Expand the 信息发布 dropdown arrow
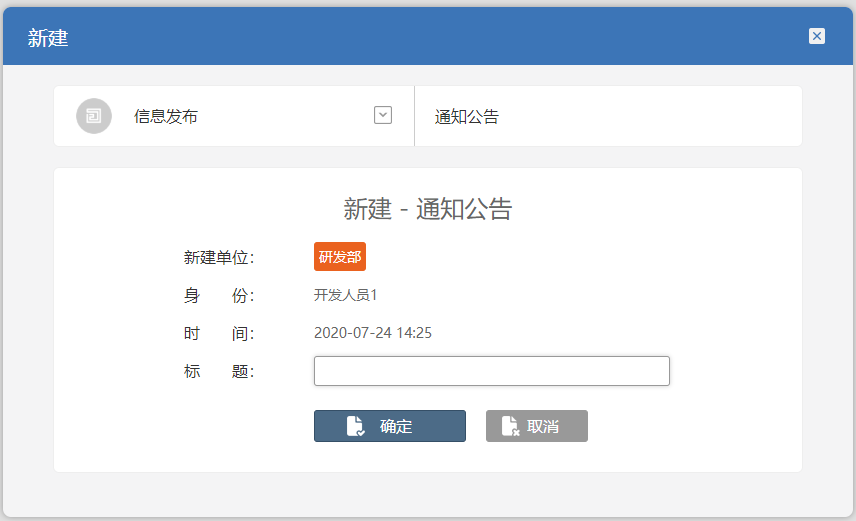The width and height of the screenshot is (856, 521). 383,115
